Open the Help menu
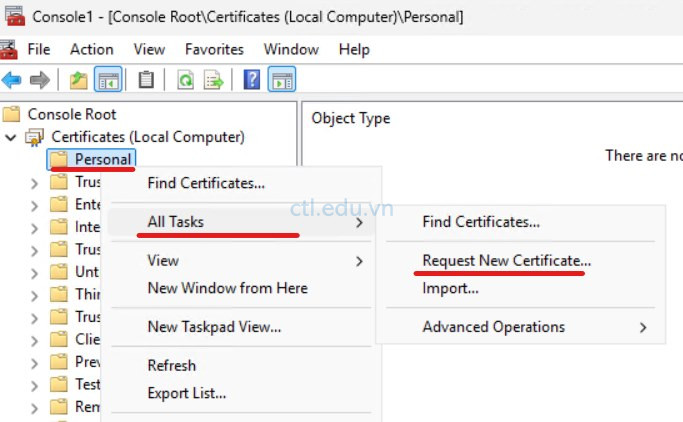This screenshot has height=422, width=683. coord(354,49)
